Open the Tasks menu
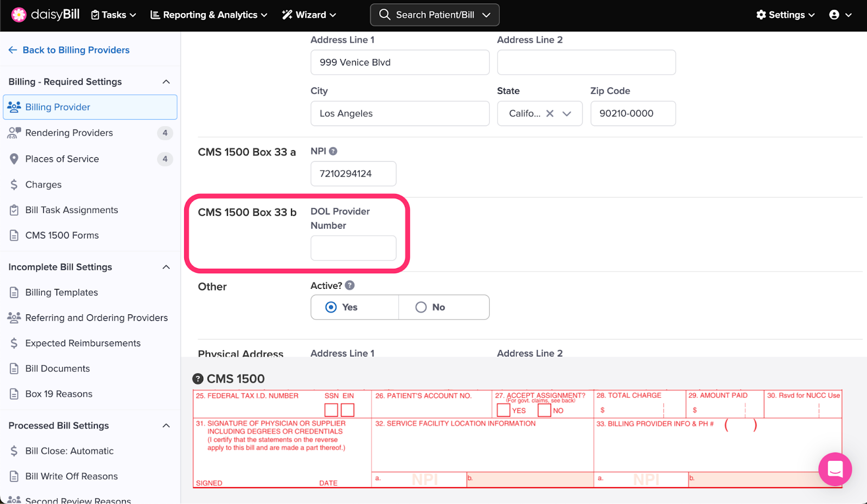Viewport: 867px width, 504px height. click(113, 15)
